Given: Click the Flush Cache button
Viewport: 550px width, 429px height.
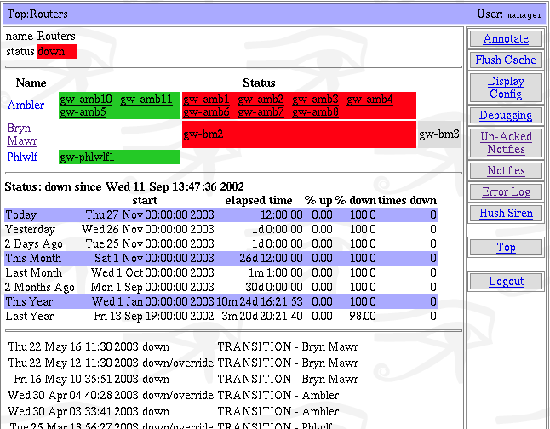Looking at the screenshot, I should [505, 60].
